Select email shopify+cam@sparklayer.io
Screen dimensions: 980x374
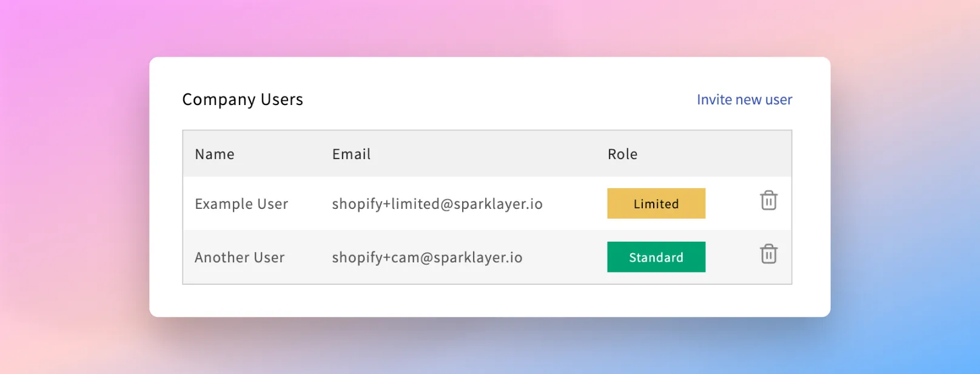tap(427, 257)
